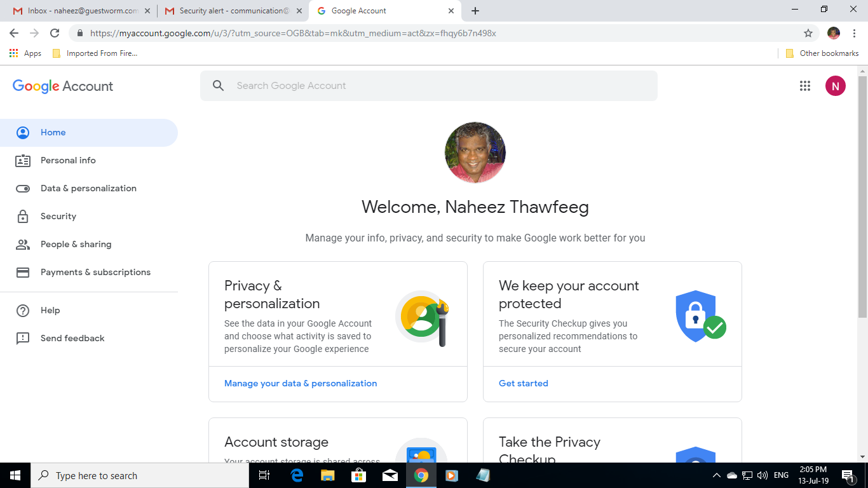Open Microsoft Store from taskbar

point(358,475)
